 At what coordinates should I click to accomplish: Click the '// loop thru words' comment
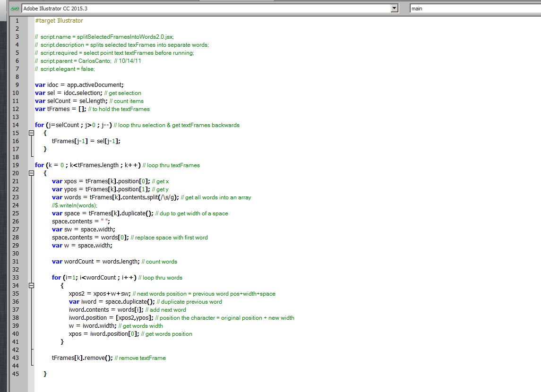(161, 278)
